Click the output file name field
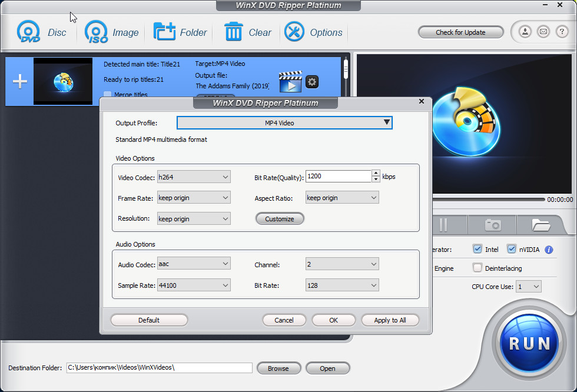 click(x=232, y=86)
